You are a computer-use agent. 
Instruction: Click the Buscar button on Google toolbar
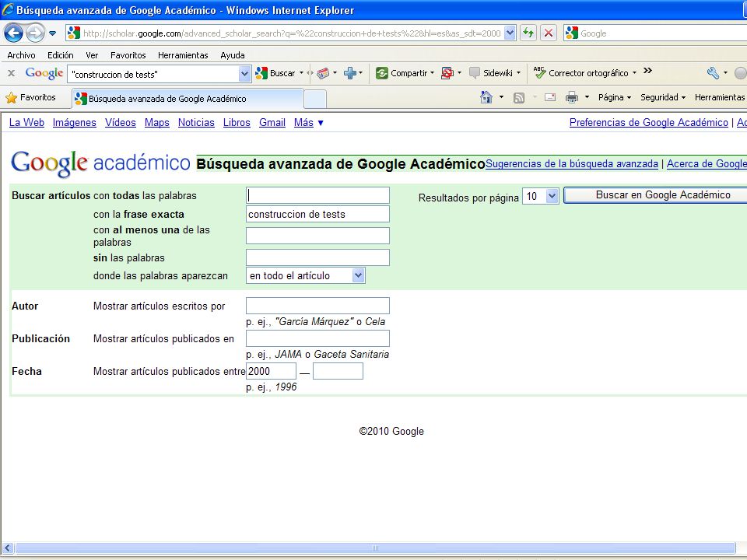pos(275,73)
